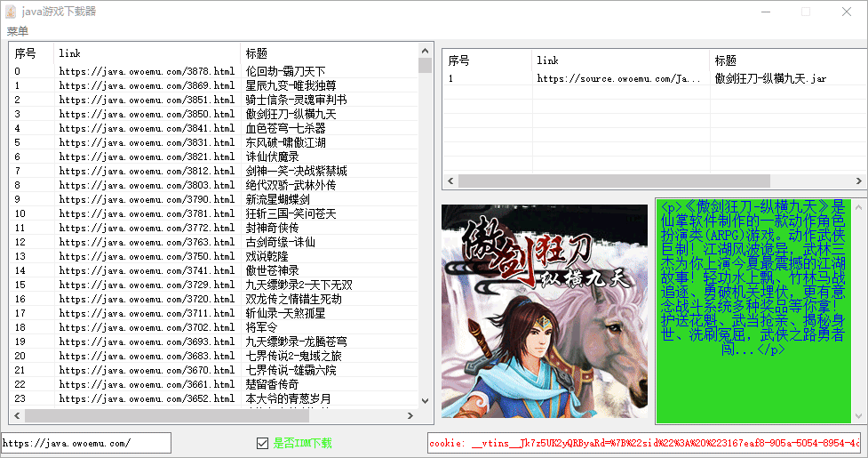Select the row titled 九天缥缈录-龙腾苍穹
868x458 pixels.
click(214, 341)
